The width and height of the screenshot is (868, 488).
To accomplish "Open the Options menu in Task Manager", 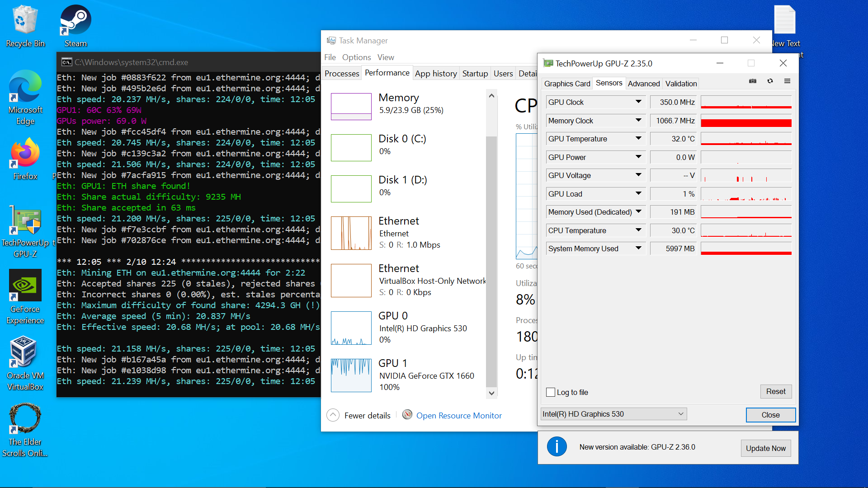I will [x=356, y=57].
